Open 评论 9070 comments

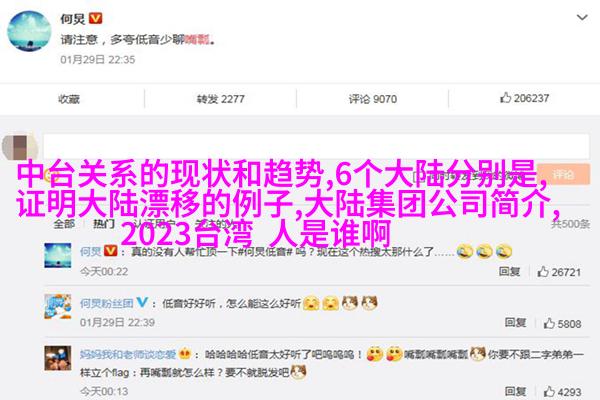(x=372, y=99)
